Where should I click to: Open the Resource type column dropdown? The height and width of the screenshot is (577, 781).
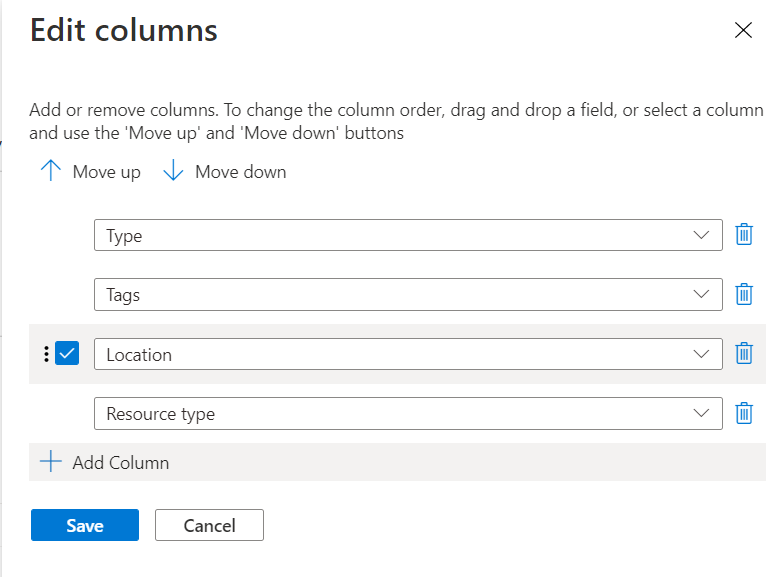pos(408,414)
